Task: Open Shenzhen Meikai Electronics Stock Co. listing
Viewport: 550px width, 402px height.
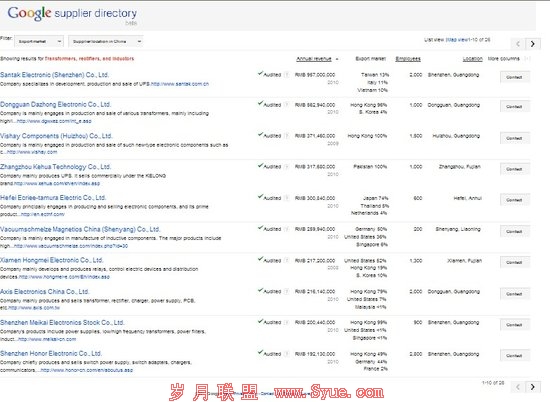Action: coord(62,322)
